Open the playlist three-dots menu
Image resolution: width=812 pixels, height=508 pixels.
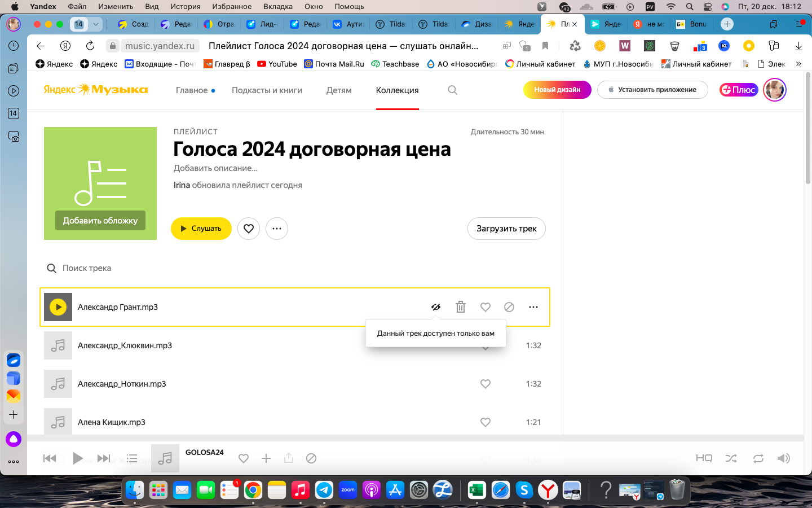click(277, 229)
